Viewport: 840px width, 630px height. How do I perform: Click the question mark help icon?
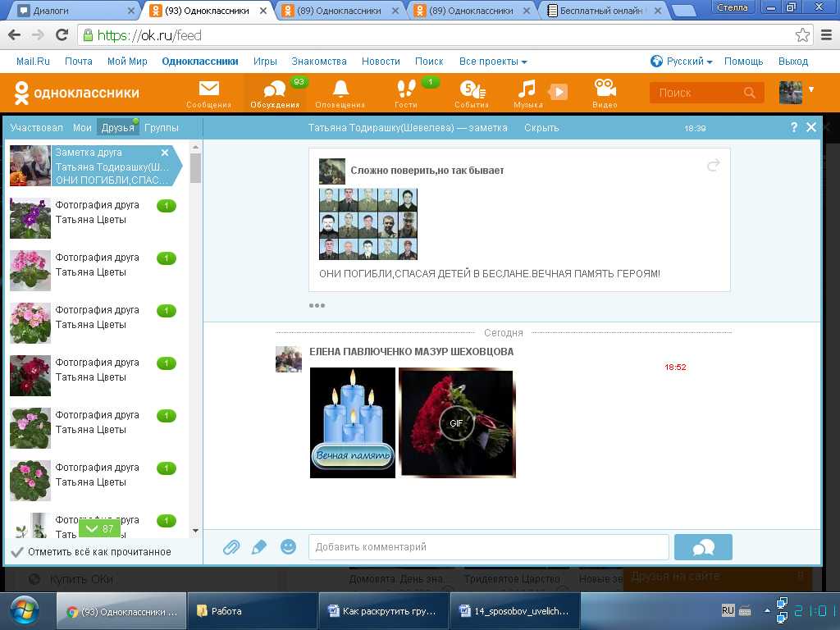(794, 127)
